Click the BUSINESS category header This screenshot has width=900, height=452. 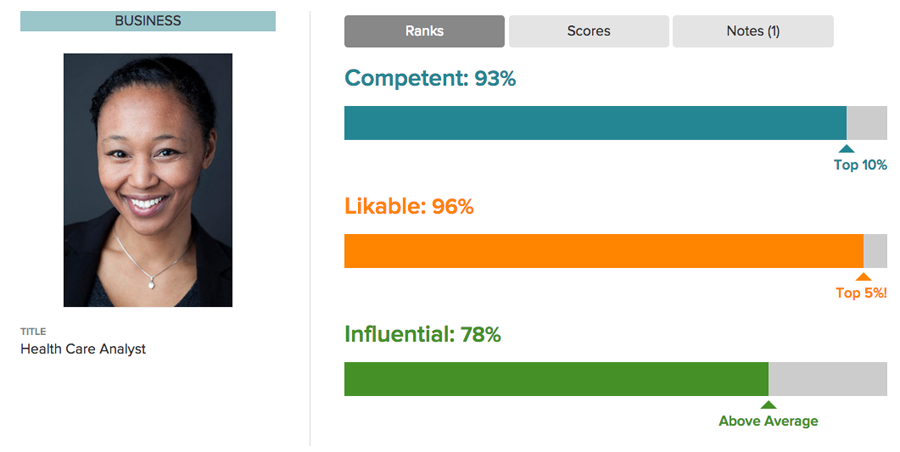point(148,21)
